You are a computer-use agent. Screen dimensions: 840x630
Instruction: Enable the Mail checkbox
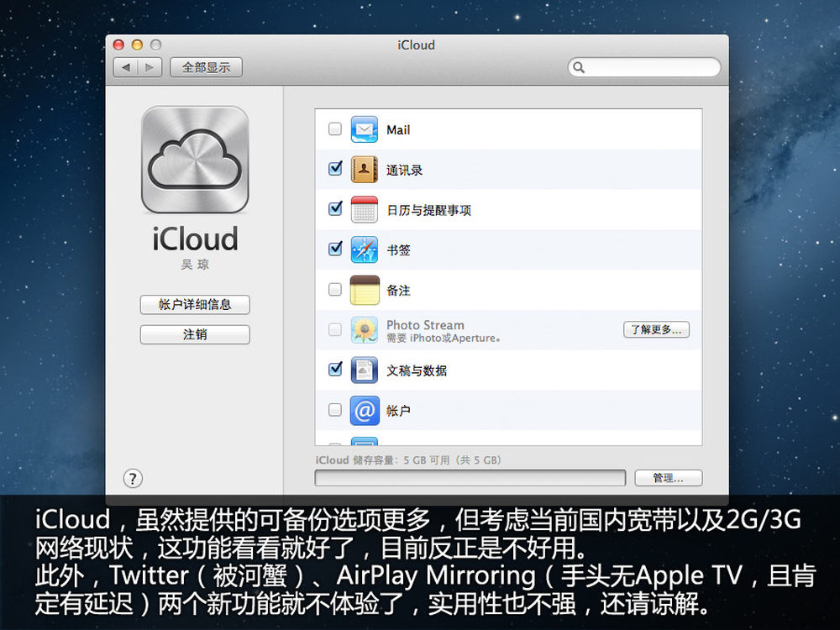pyautogui.click(x=335, y=129)
